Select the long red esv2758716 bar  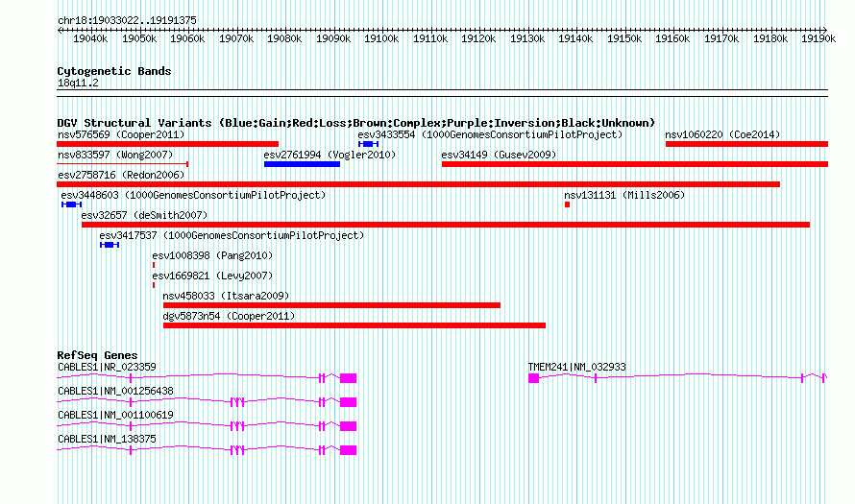coord(418,184)
